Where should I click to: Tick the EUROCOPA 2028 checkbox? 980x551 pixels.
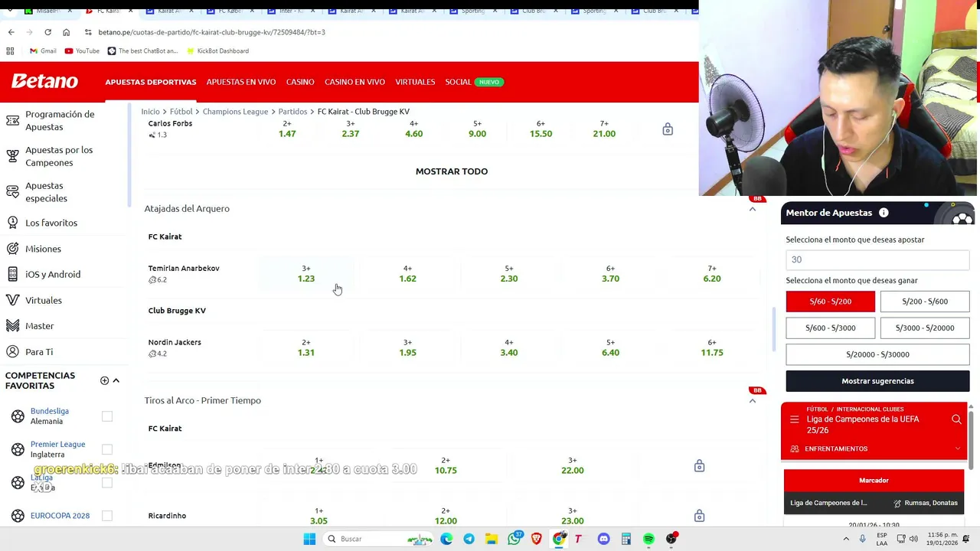pos(107,516)
